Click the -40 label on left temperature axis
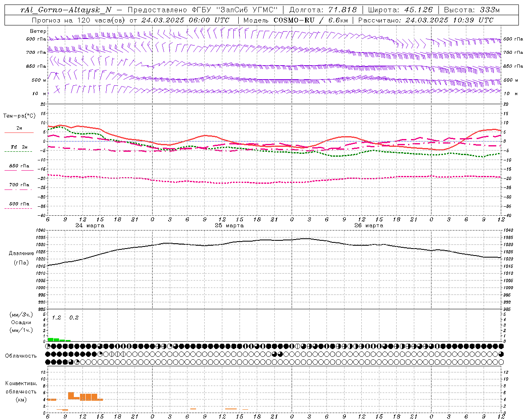The image size is (525, 420). (41, 215)
